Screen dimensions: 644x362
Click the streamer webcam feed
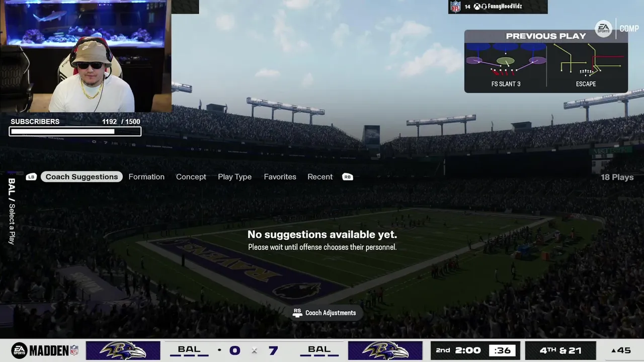86,56
